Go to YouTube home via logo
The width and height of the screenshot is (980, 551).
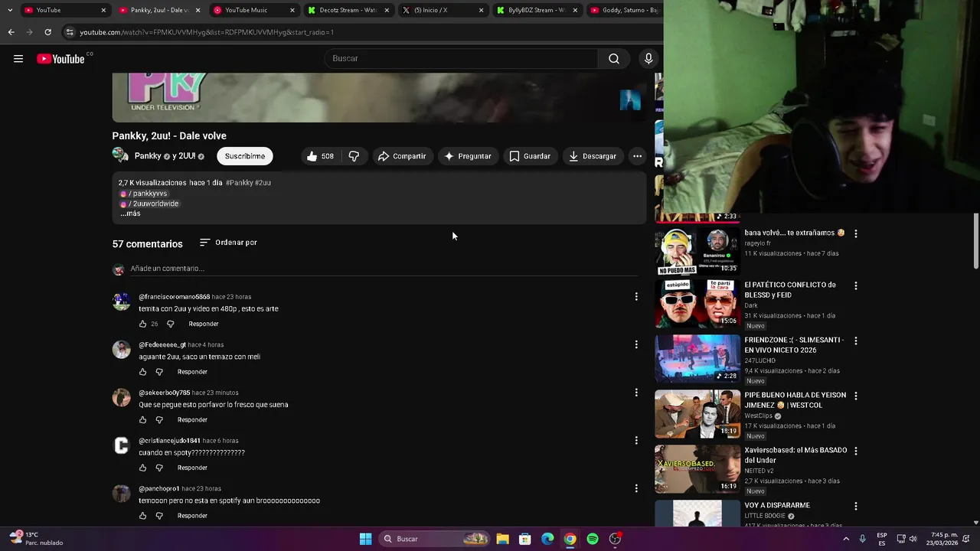pos(61,59)
